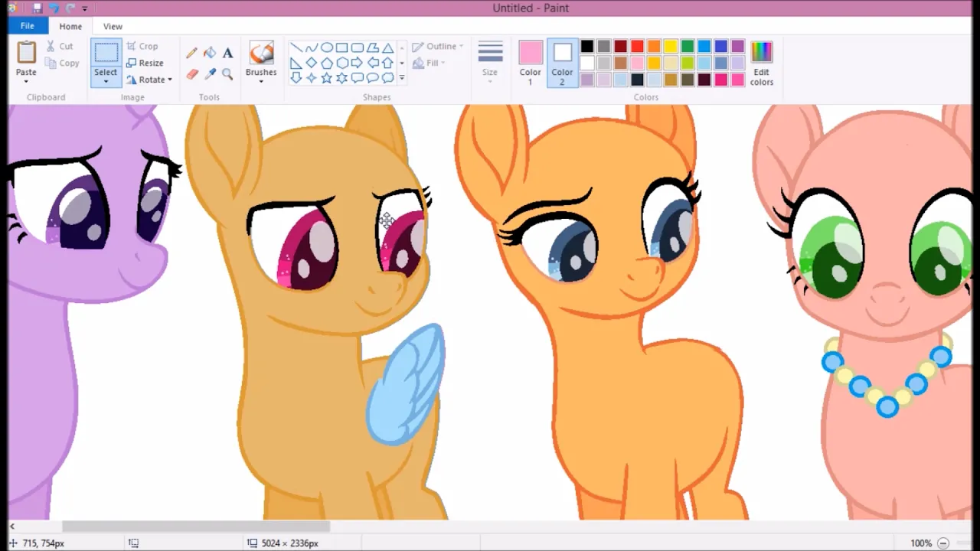Viewport: 980px width, 551px height.
Task: Select the Fill with color bucket tool
Action: (x=210, y=53)
